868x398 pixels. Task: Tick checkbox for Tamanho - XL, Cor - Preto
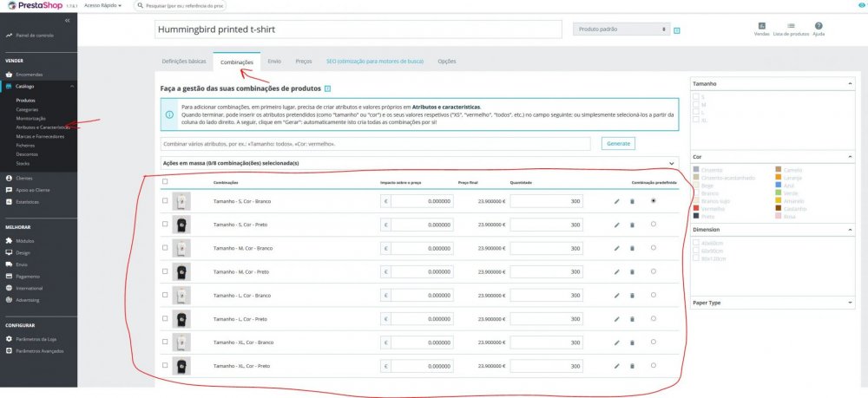[x=165, y=365]
